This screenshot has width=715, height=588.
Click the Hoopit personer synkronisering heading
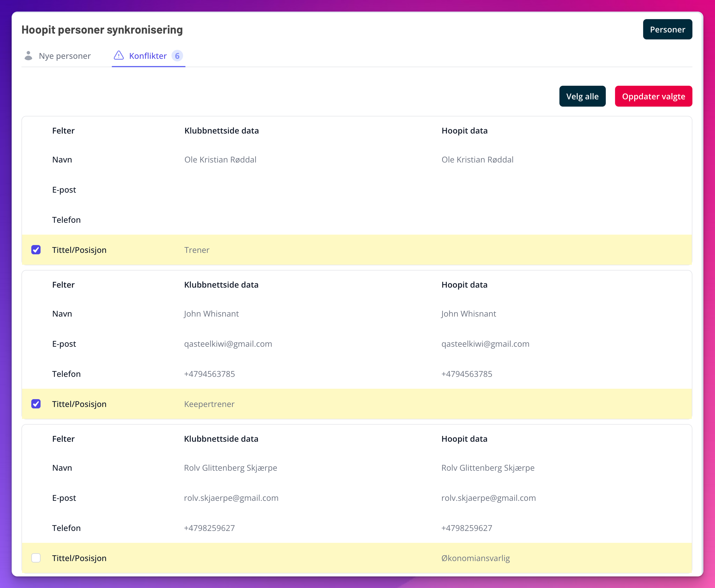[102, 30]
